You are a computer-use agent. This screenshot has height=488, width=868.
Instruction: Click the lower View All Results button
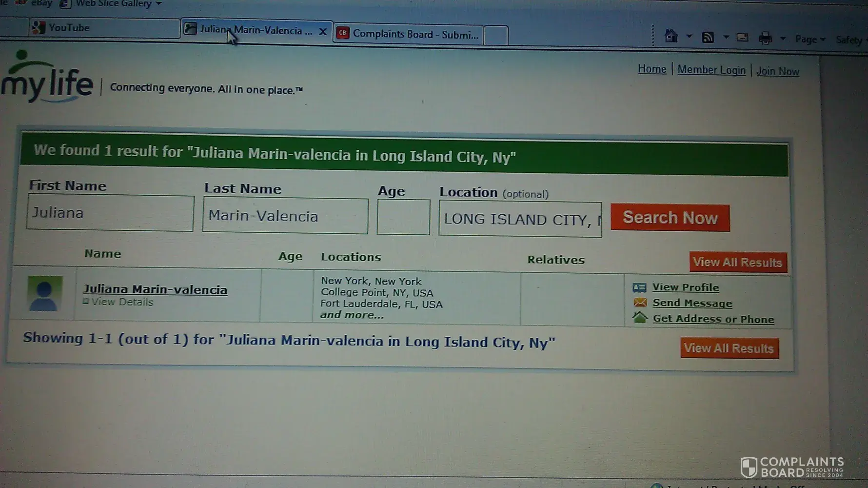click(x=730, y=348)
